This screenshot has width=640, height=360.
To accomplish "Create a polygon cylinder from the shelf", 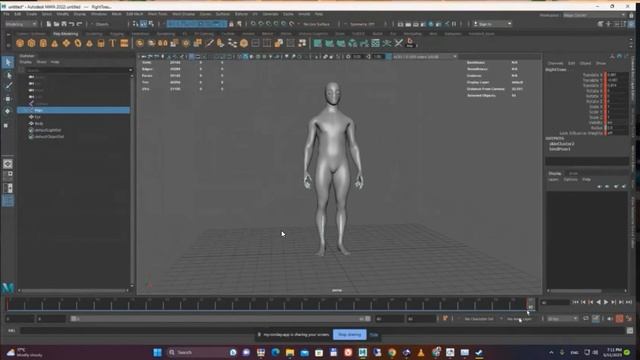I will (x=43, y=43).
